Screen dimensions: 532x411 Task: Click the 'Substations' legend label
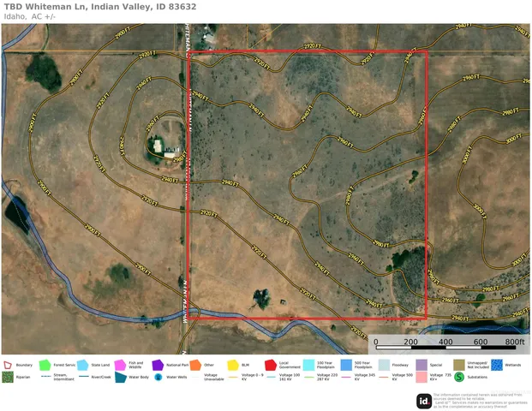tap(477, 377)
